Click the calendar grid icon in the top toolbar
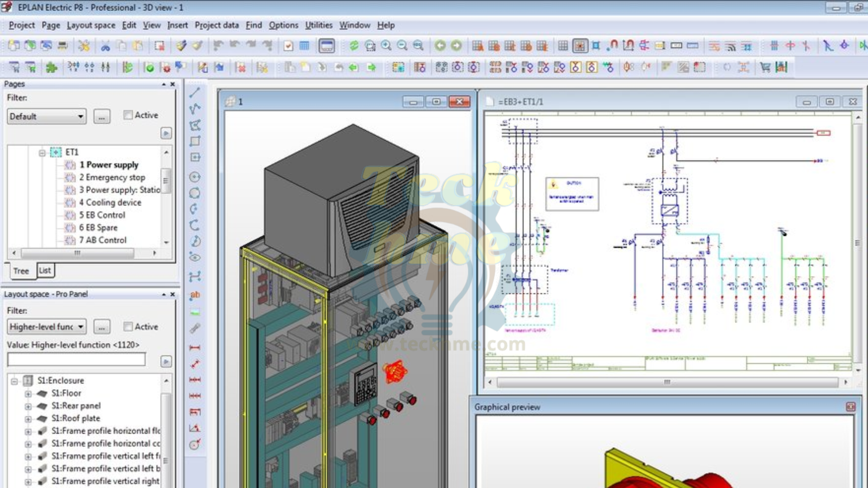Image resolution: width=868 pixels, height=488 pixels. pos(304,46)
